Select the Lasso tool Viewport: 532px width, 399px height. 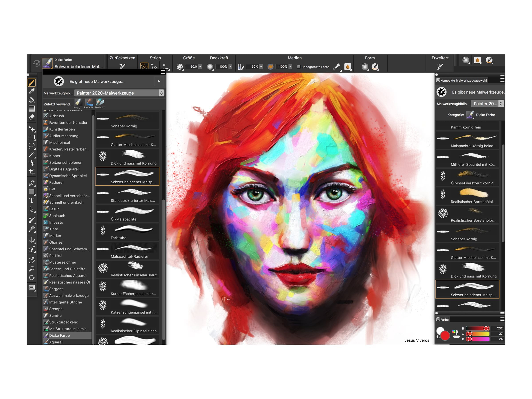pos(32,146)
